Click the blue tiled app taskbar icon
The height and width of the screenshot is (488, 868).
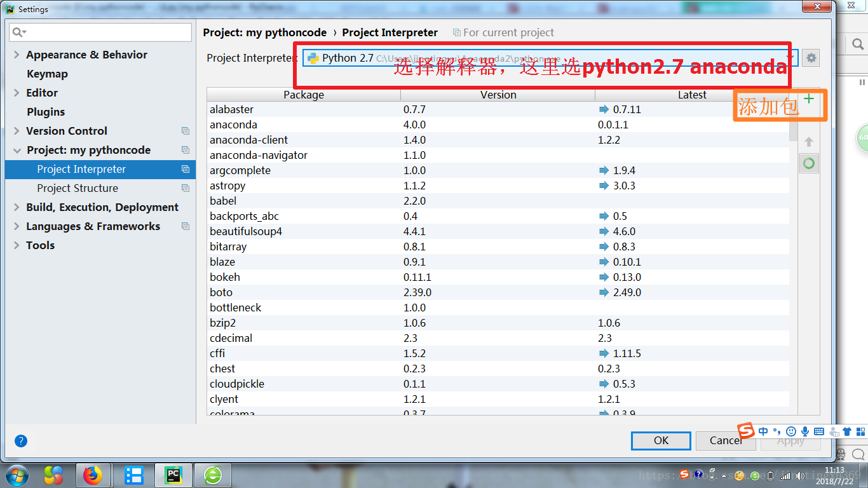(x=133, y=475)
